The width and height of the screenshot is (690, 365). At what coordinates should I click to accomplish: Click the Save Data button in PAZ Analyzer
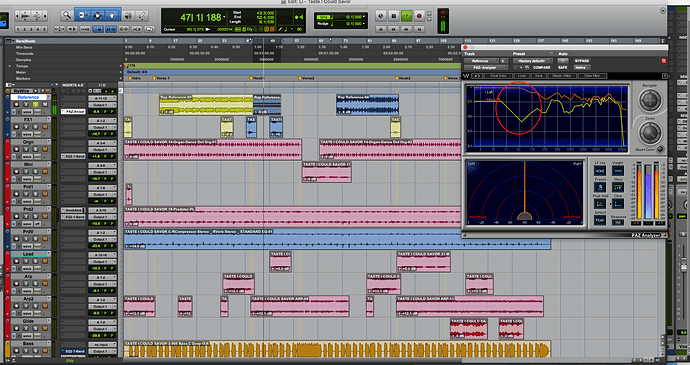click(498, 76)
